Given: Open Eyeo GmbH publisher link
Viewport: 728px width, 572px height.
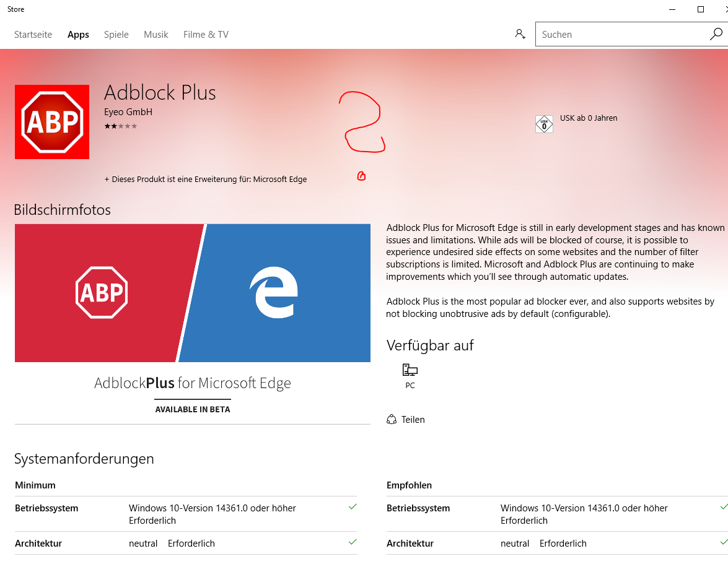Looking at the screenshot, I should click(128, 112).
